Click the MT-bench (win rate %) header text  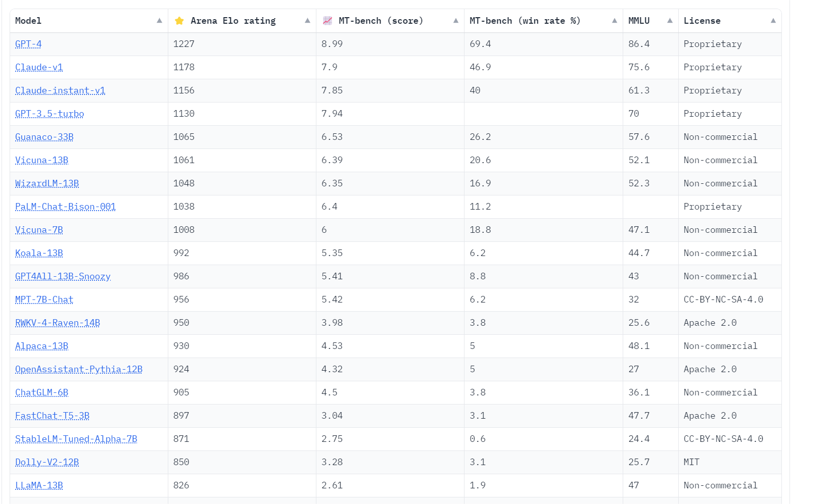[x=525, y=21]
